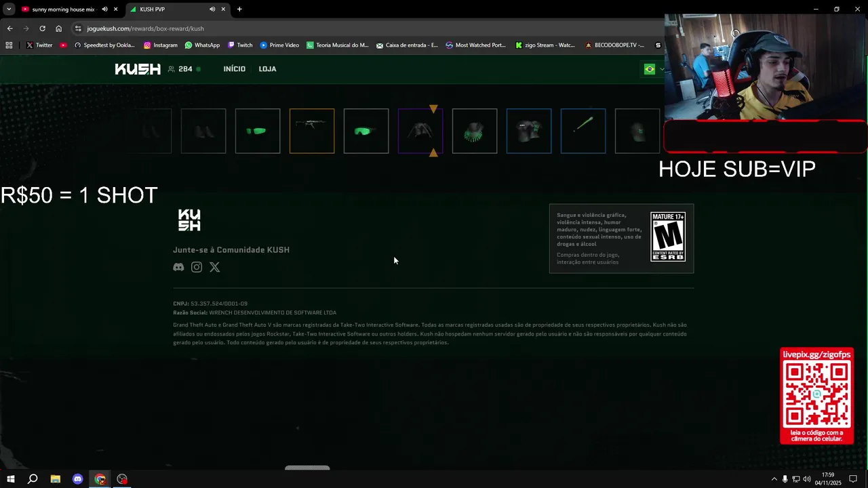Go back to previous page
Screen dimensions: 868x488
pos(9,28)
